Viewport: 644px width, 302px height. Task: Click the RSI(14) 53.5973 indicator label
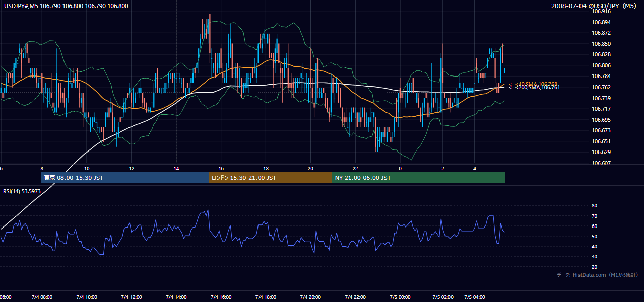tap(22, 191)
